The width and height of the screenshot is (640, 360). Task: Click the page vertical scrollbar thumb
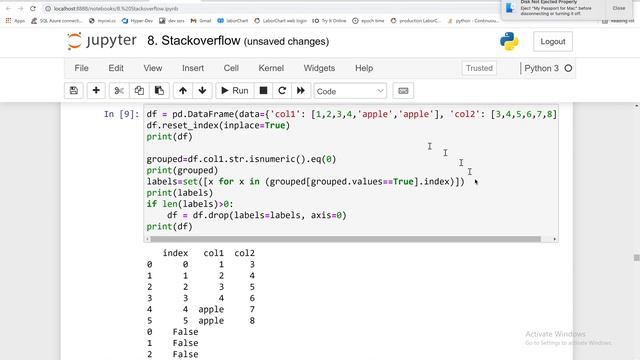point(636,258)
